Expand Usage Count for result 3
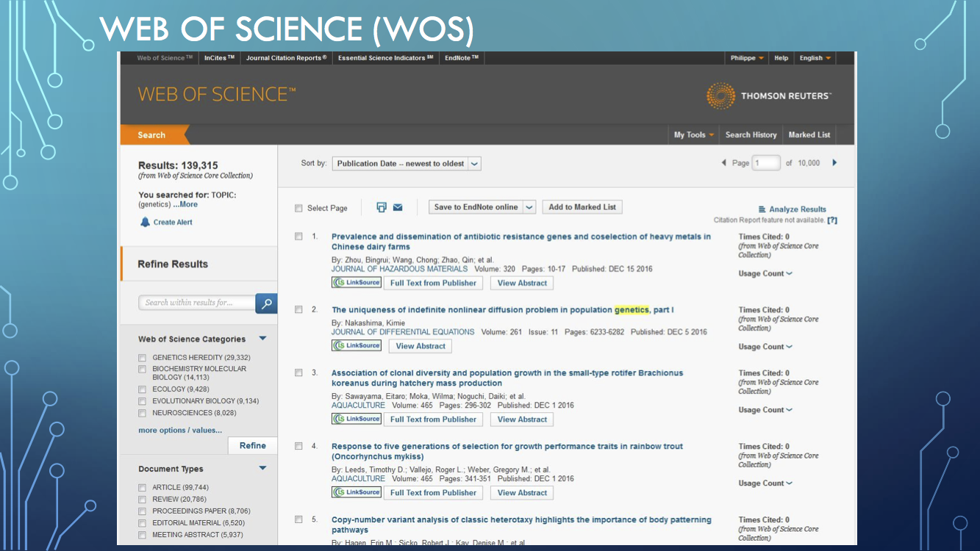The height and width of the screenshot is (551, 980). [765, 410]
